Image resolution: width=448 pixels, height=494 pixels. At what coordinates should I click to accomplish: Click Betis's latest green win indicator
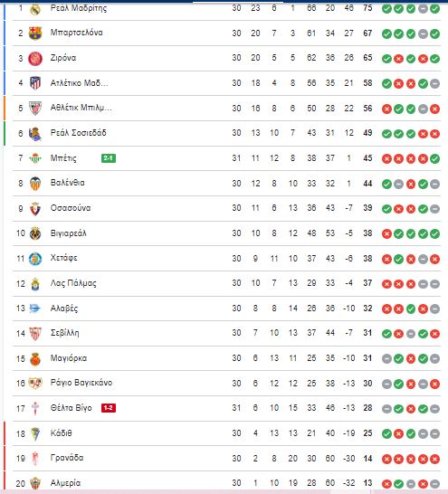[434, 159]
